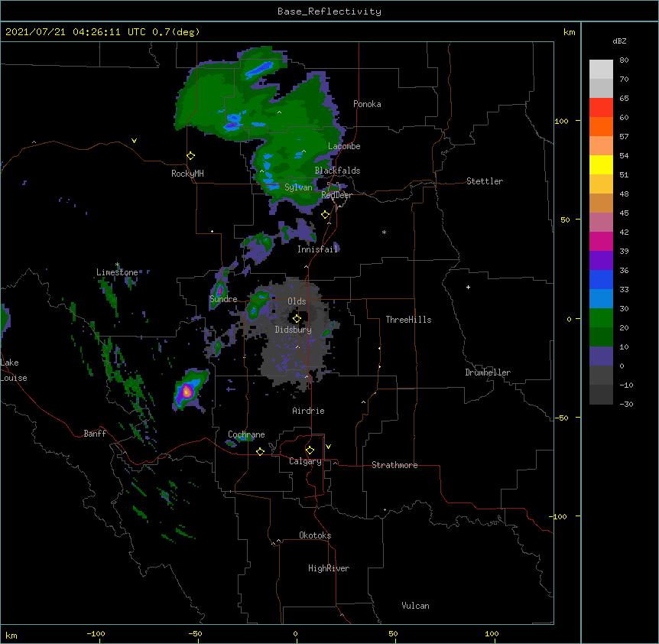Select the Okotoks label
Image resolution: width=659 pixels, height=644 pixels.
click(315, 535)
